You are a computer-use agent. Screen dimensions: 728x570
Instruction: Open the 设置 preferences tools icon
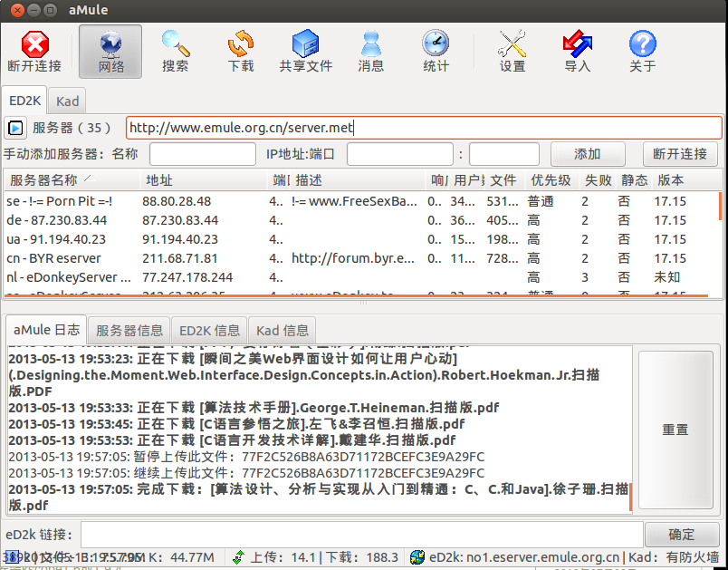[512, 43]
